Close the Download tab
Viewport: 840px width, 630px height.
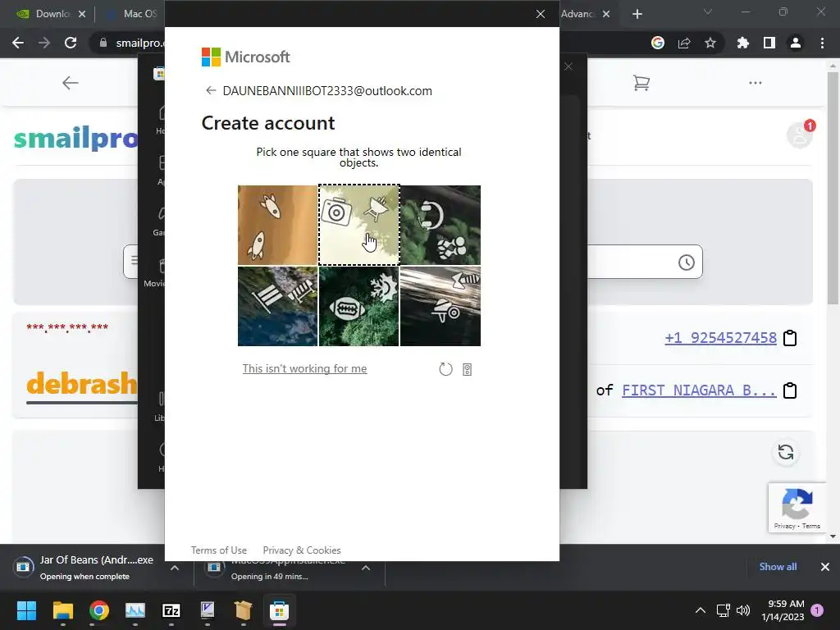(82, 14)
